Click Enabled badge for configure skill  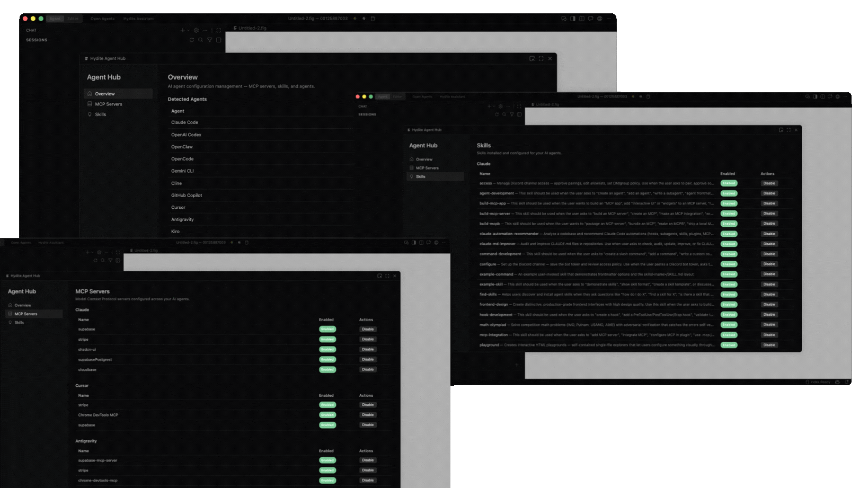click(729, 264)
